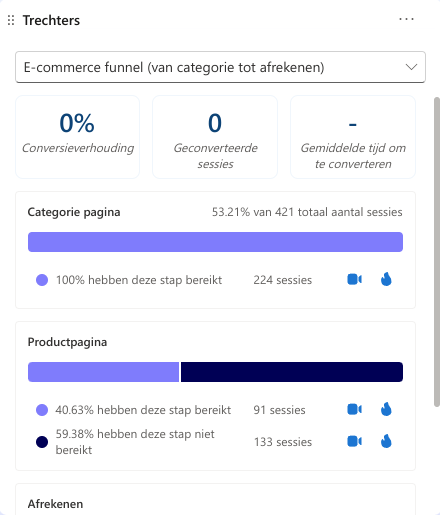Click the vertical scrollbar of the panel
Viewport: 440px width, 515px height.
pyautogui.click(x=437, y=252)
